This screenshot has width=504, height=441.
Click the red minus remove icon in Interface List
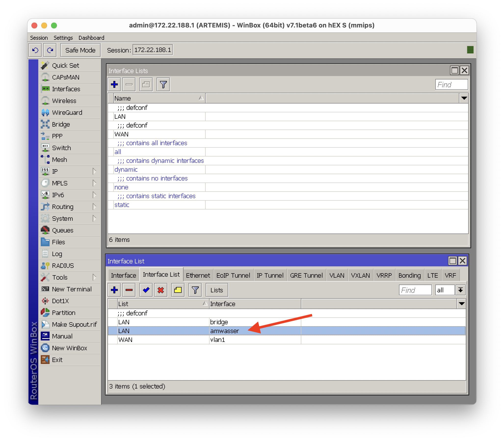tap(129, 290)
